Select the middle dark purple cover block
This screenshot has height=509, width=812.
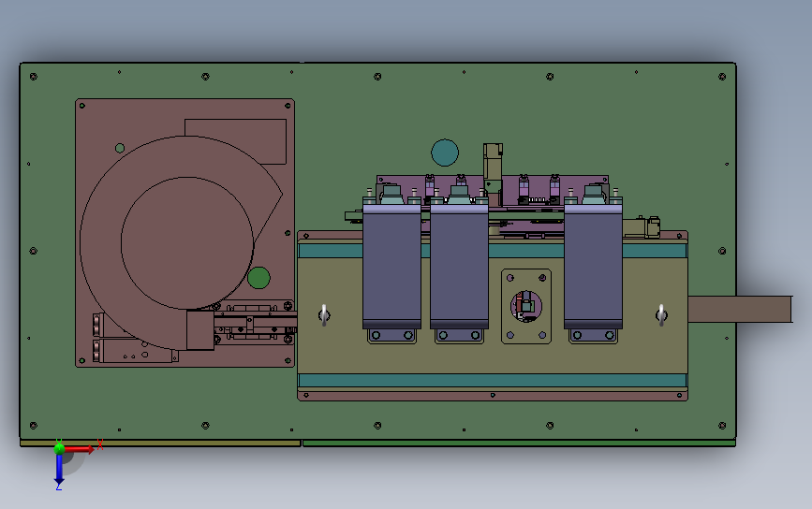click(x=459, y=267)
